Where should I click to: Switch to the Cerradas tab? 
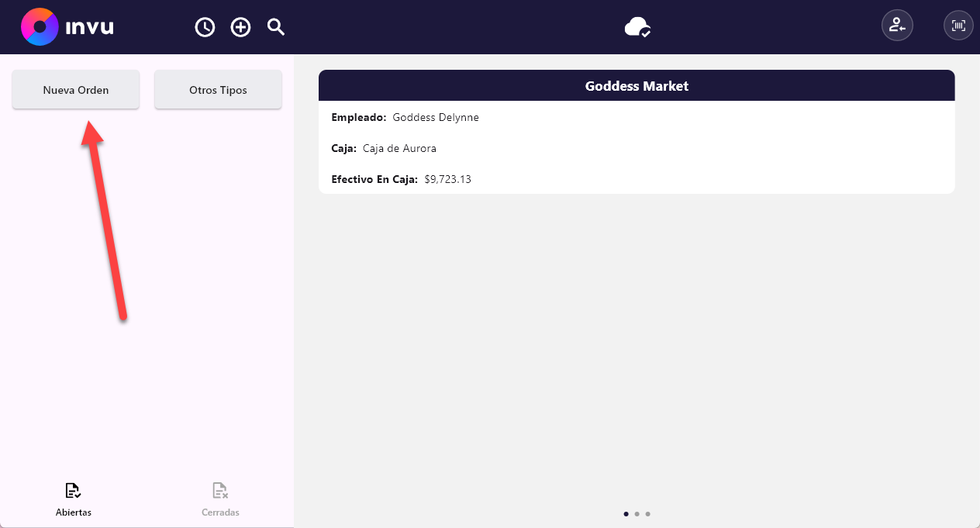click(220, 500)
